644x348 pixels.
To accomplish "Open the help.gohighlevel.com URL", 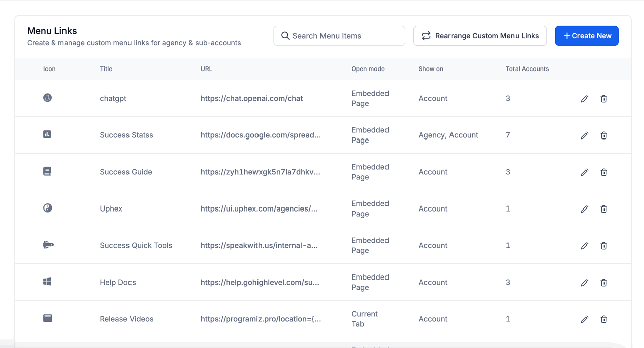I will point(260,283).
